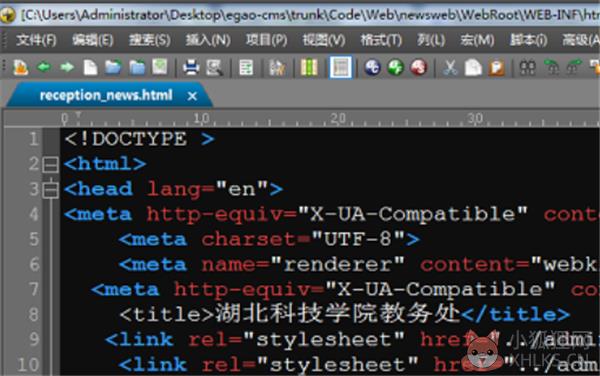Click the title text 湖北科技学院教务处

[338, 314]
